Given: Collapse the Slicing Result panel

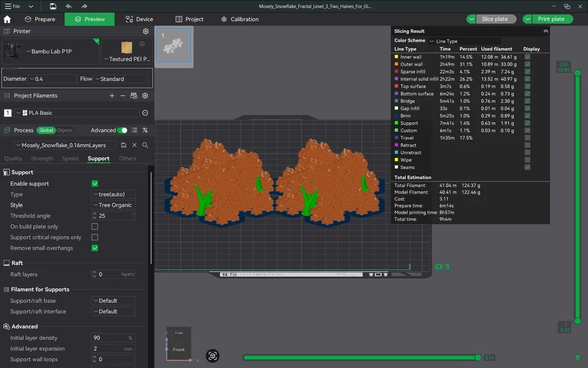Looking at the screenshot, I should click(x=546, y=32).
